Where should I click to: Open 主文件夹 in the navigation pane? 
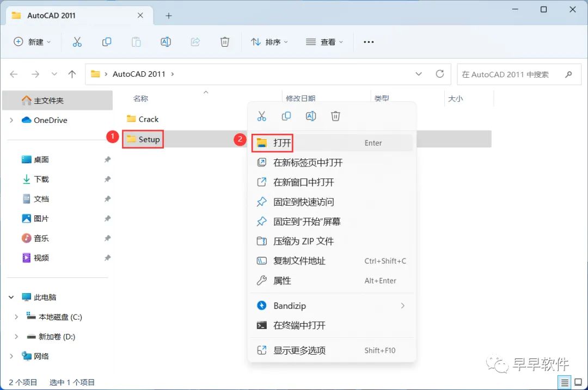(57, 101)
